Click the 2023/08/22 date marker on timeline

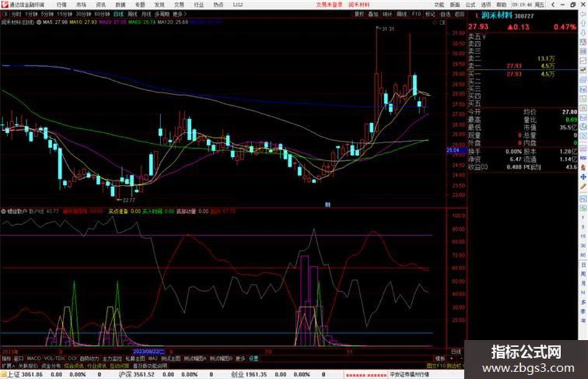pyautogui.click(x=149, y=352)
